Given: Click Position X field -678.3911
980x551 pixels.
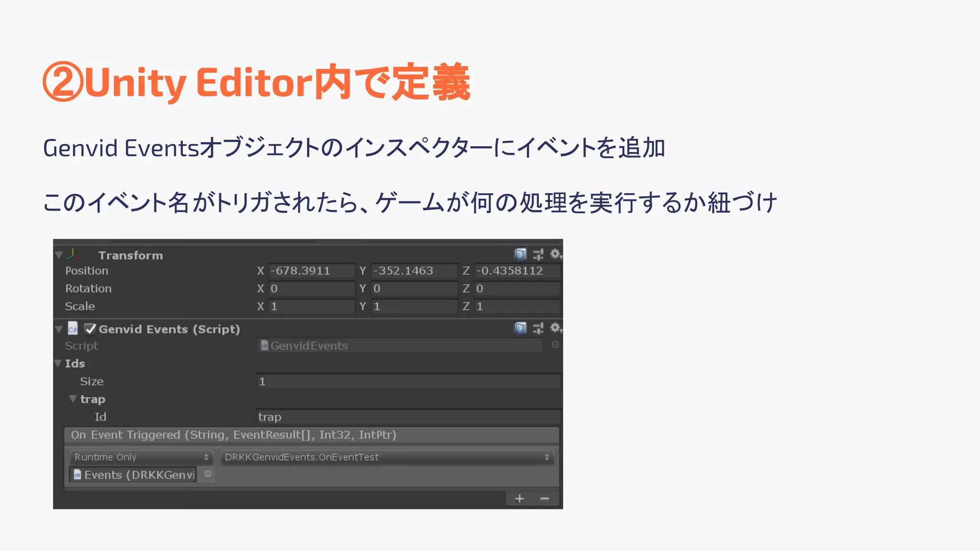Looking at the screenshot, I should pyautogui.click(x=312, y=271).
